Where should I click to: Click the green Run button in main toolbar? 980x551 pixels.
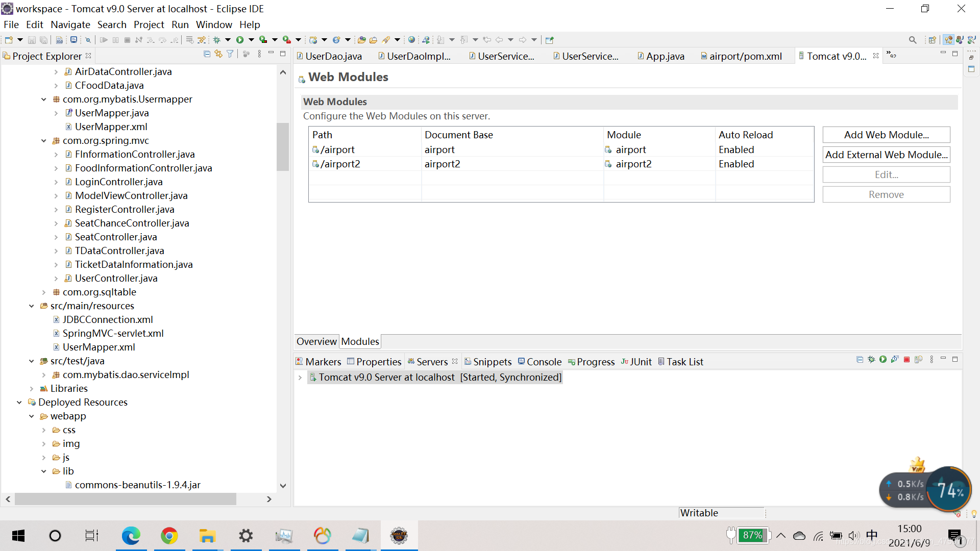point(240,40)
